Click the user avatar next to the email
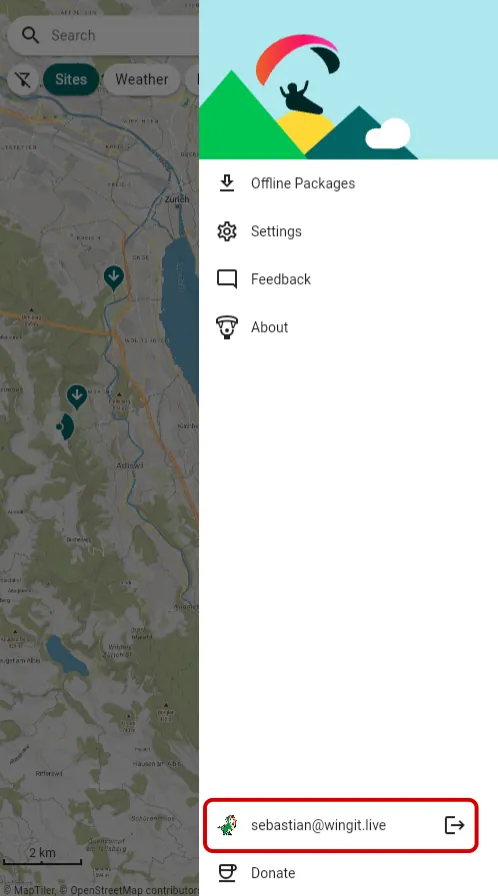498x896 pixels. tap(227, 825)
